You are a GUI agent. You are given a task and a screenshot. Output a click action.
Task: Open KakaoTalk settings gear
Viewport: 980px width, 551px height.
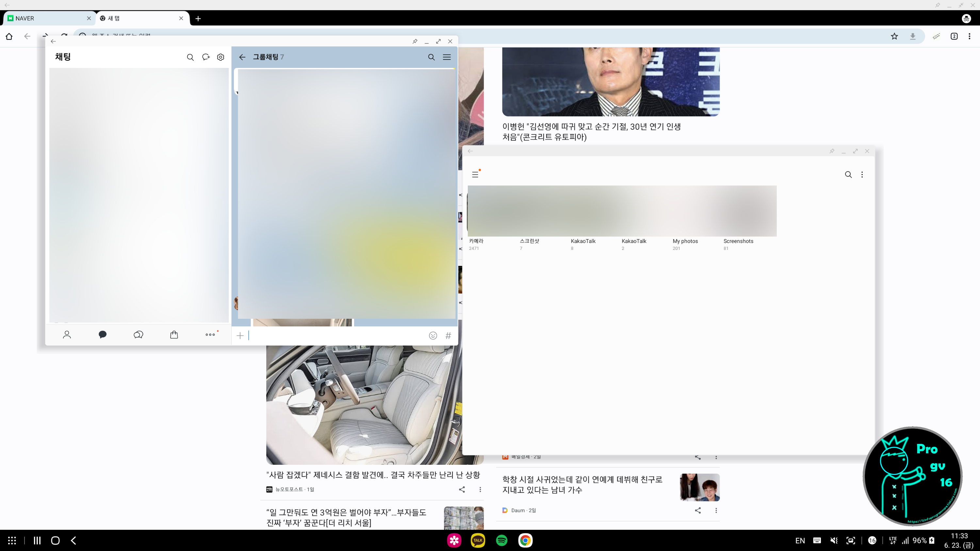coord(220,57)
